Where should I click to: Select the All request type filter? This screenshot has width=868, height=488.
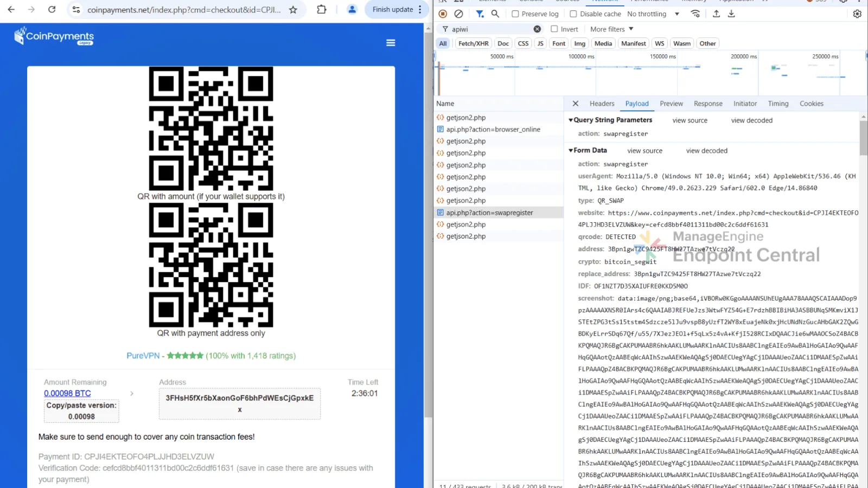coord(443,43)
